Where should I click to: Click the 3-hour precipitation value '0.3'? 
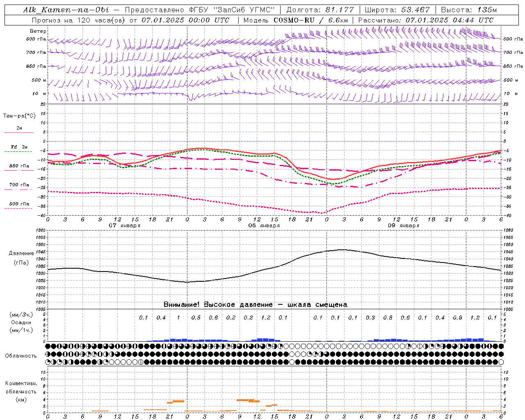pyautogui.click(x=370, y=317)
